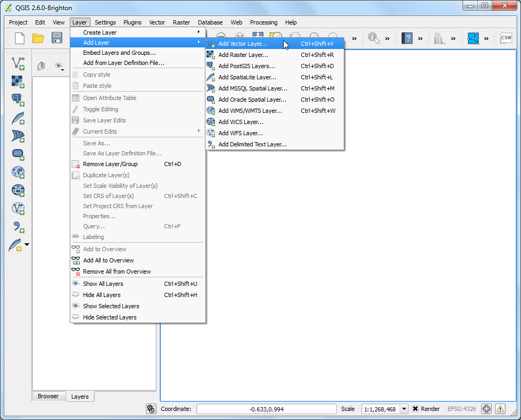This screenshot has height=420, width=521.
Task: Open the Scale dropdown arrow
Action: [x=404, y=409]
